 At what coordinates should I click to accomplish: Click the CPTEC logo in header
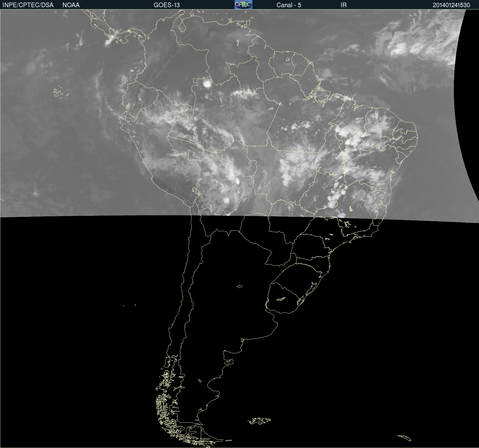243,5
